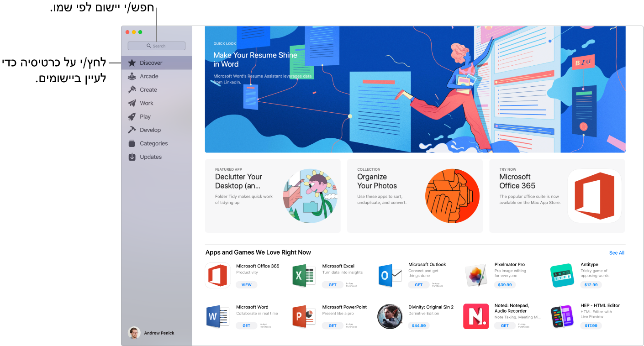The width and height of the screenshot is (644, 346).
Task: Click the See All link
Action: click(x=617, y=253)
